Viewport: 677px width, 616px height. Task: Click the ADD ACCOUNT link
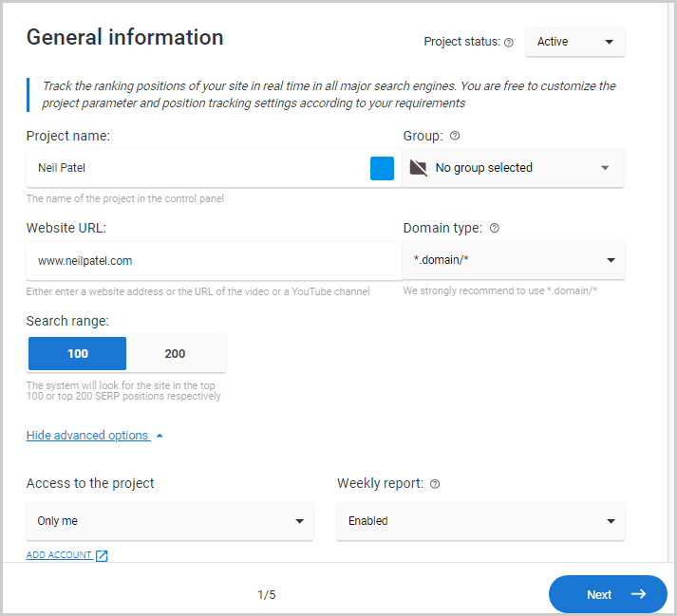coord(59,555)
